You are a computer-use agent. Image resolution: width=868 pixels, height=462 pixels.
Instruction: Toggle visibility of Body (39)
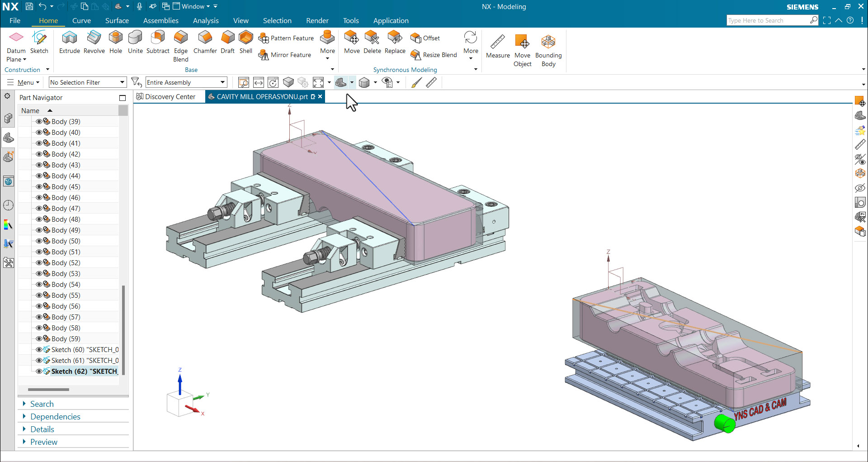(39, 121)
